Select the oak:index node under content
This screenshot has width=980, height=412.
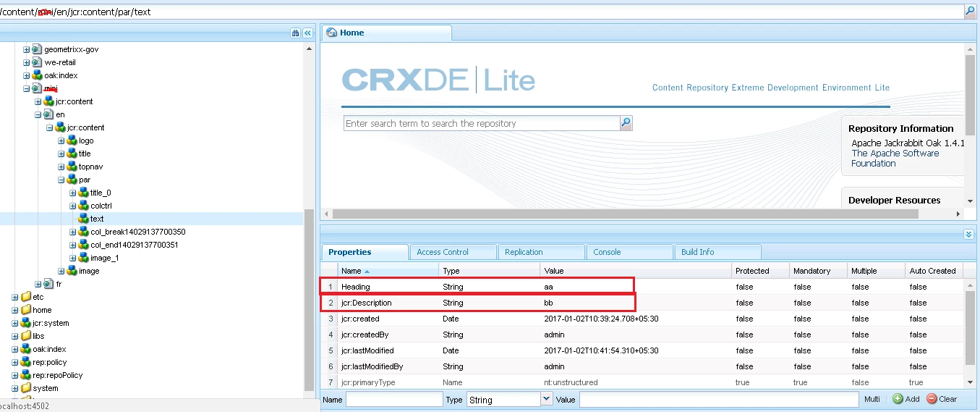[x=61, y=75]
